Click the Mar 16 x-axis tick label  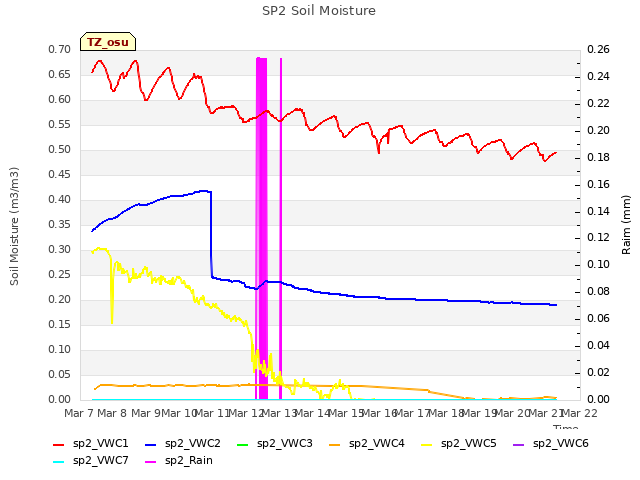click(x=379, y=413)
